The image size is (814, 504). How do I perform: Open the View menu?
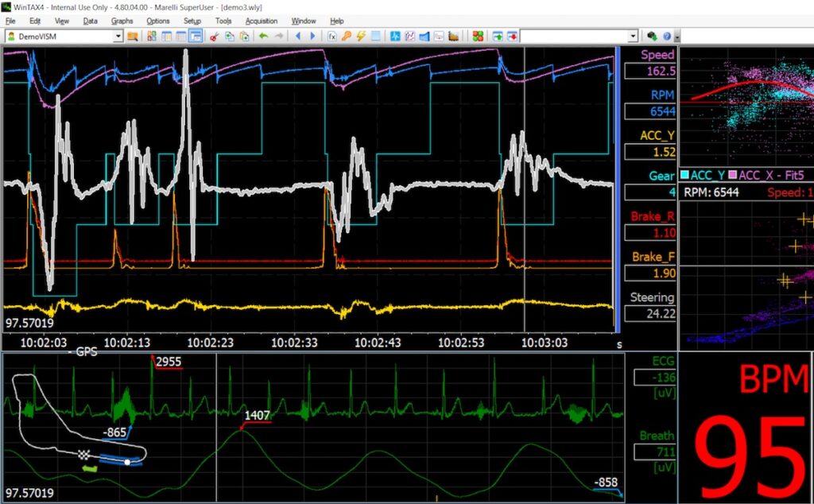(x=62, y=21)
